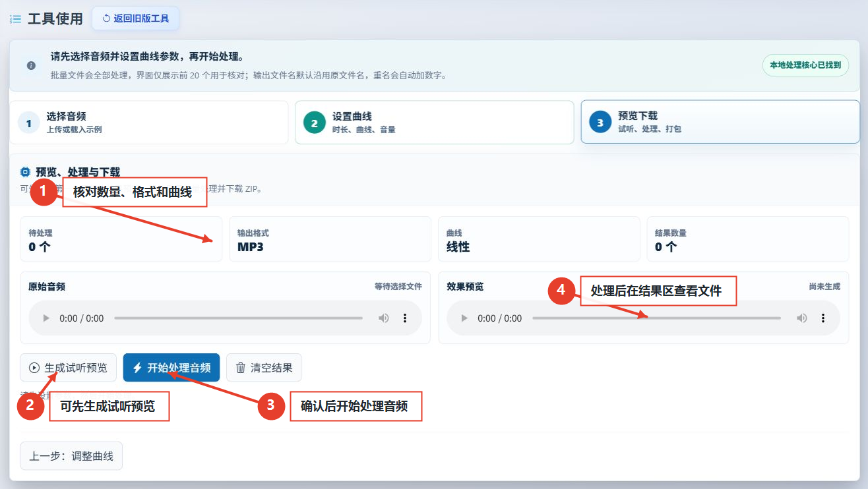Click the chip icon beside 预览、处理与下载
868x489 pixels.
tap(26, 172)
